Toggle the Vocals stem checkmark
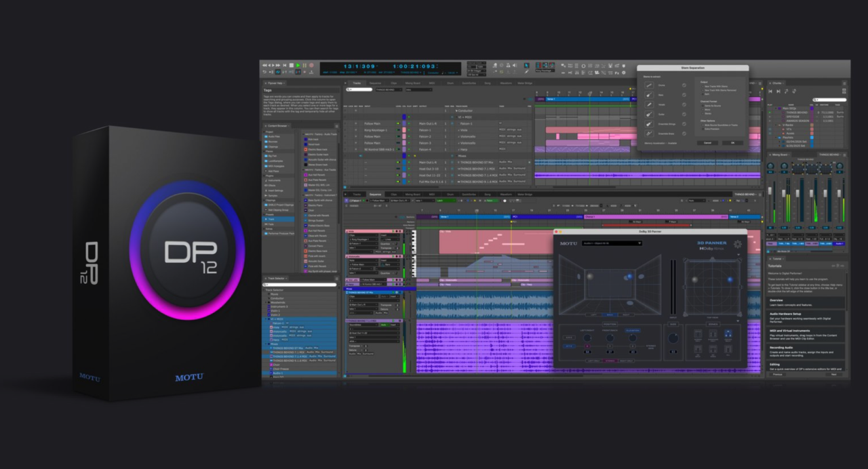Screen dimensions: 868x469 click(x=684, y=104)
